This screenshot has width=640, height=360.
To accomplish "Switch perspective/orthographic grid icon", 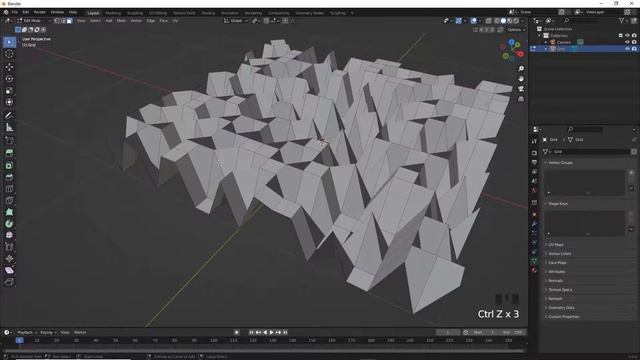I will coord(521,99).
